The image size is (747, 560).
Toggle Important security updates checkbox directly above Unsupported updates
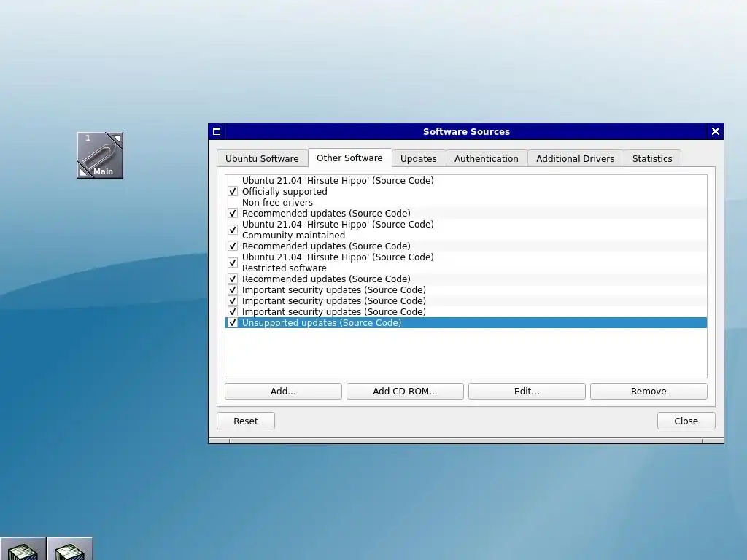[233, 312]
